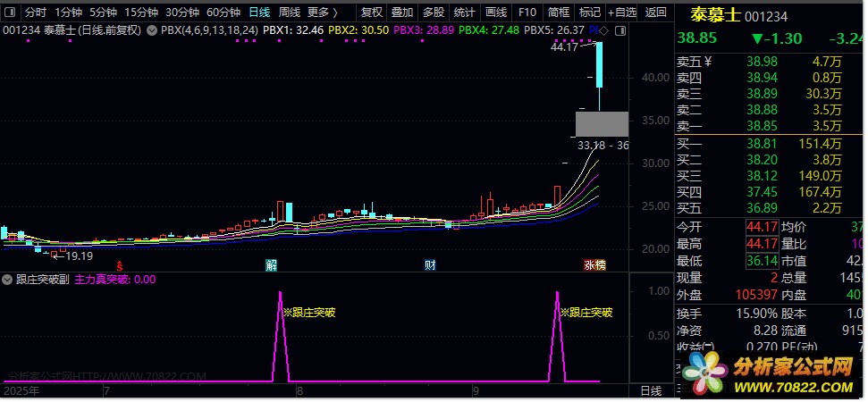This screenshot has height=402, width=868.
Task: Open the 画线 drawing tools
Action: click(x=496, y=13)
